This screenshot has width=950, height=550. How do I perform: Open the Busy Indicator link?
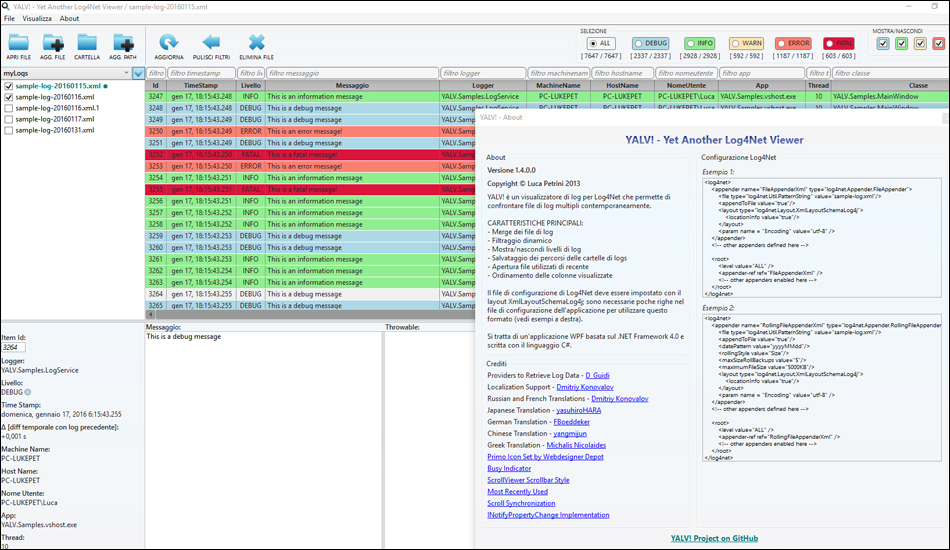pos(509,468)
